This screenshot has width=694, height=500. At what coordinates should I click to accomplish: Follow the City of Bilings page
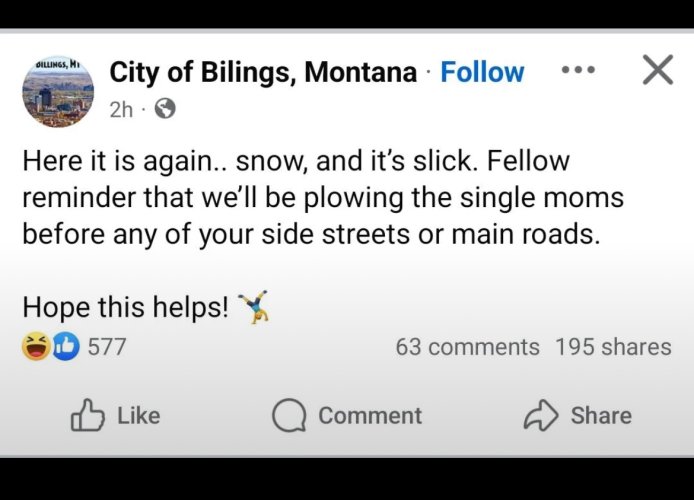[482, 72]
